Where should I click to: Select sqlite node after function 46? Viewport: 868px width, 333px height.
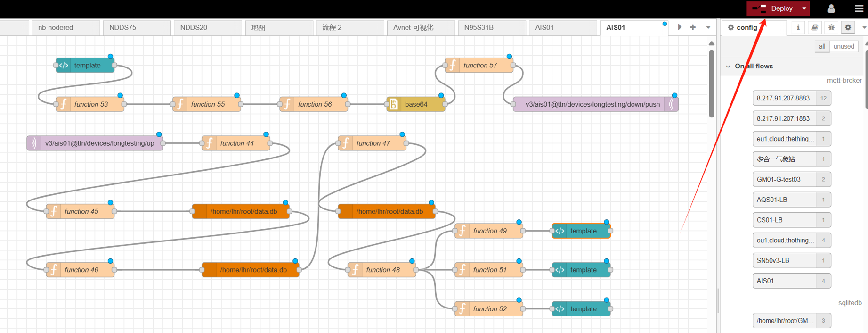[x=251, y=270]
